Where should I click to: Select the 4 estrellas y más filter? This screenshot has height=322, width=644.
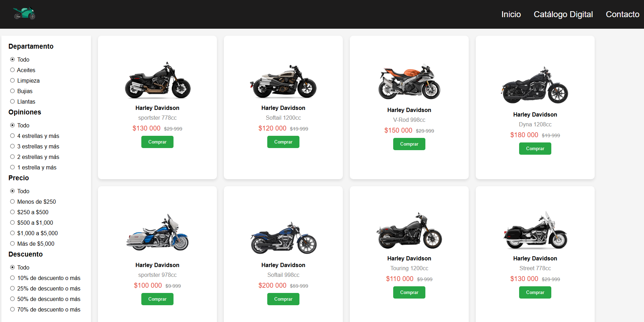pyautogui.click(x=13, y=136)
